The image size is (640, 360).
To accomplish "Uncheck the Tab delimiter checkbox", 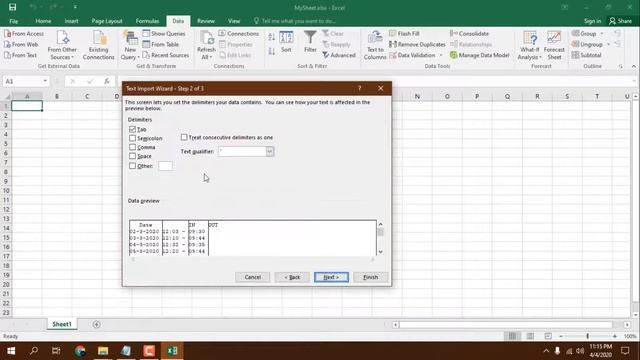I will coord(132,129).
